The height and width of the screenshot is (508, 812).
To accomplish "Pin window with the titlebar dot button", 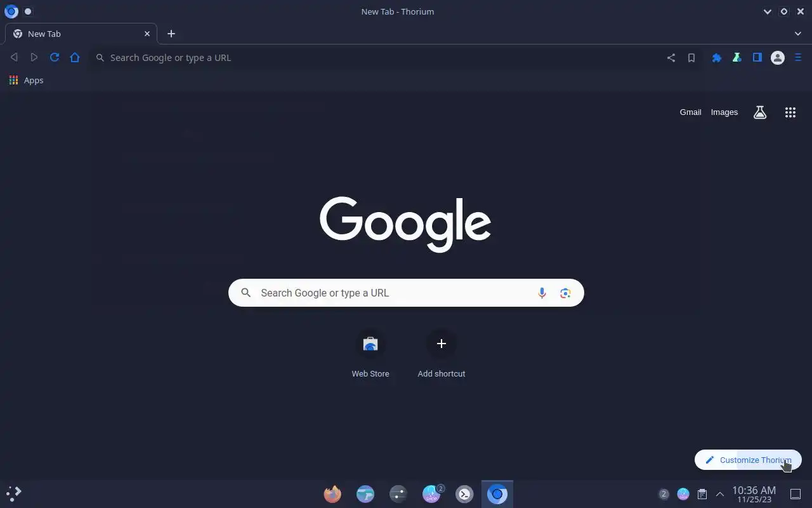I will [28, 11].
